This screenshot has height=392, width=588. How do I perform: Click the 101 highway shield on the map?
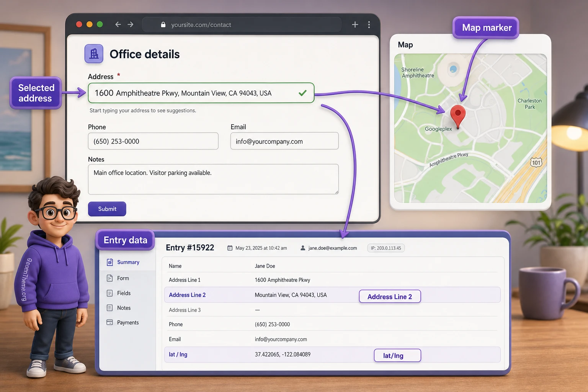[536, 162]
